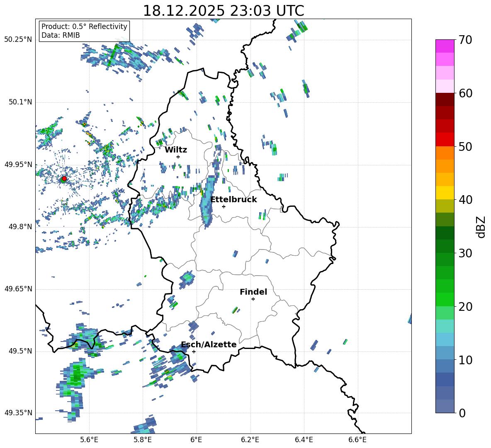This screenshot has height=448, width=491.
Task: Click the red radar site marker
Action: point(64,178)
